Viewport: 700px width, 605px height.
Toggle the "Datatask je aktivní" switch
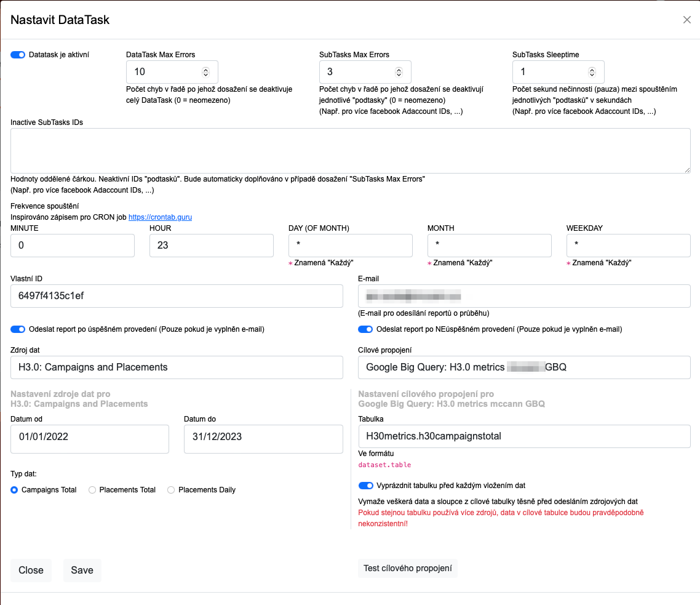[17, 55]
